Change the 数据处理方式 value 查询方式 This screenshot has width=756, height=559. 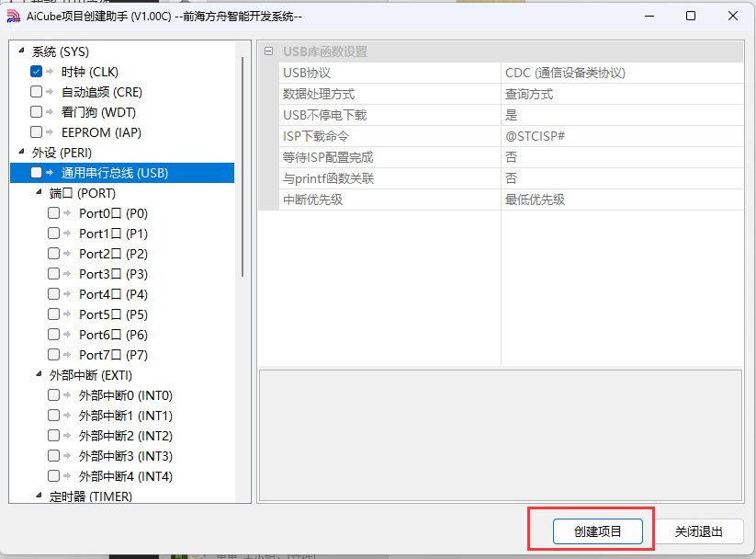(622, 94)
